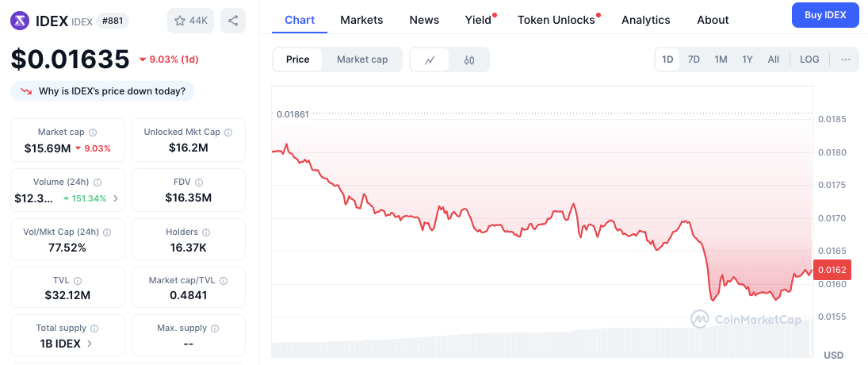Select the 7D time range
Screen dimensions: 868x365
click(694, 60)
